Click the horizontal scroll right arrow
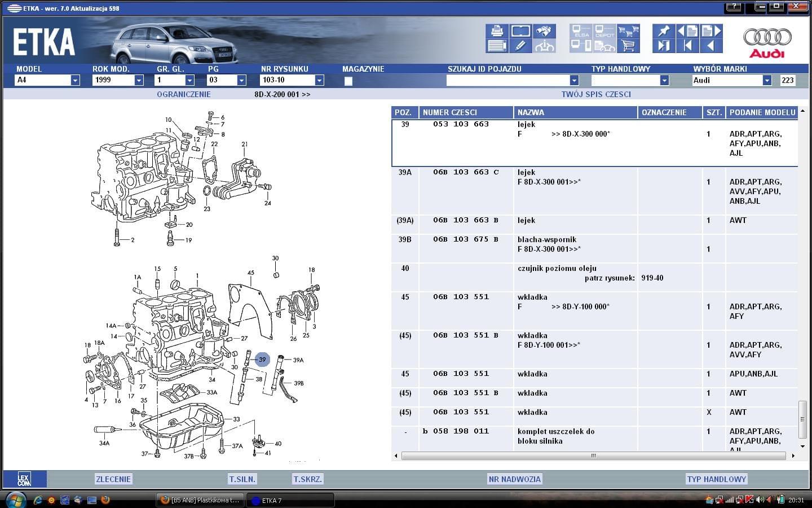 tap(793, 456)
